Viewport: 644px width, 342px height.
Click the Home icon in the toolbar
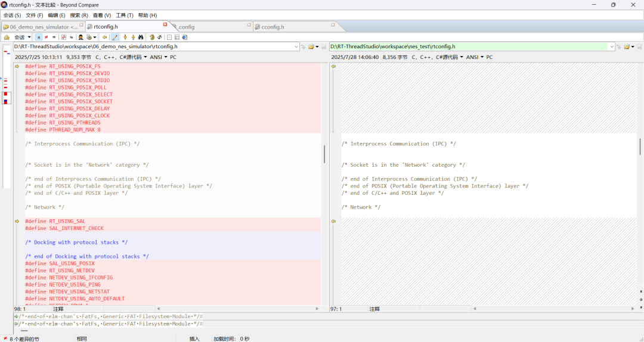[7, 37]
